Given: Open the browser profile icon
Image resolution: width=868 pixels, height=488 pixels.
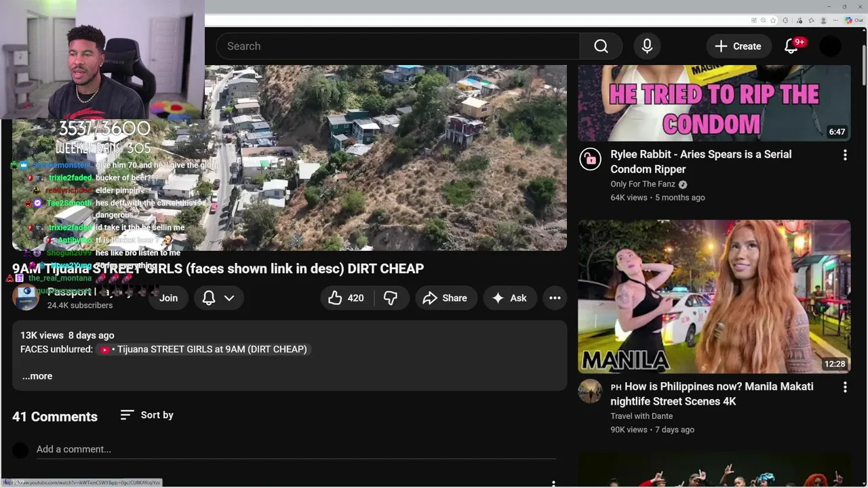Looking at the screenshot, I should (824, 20).
